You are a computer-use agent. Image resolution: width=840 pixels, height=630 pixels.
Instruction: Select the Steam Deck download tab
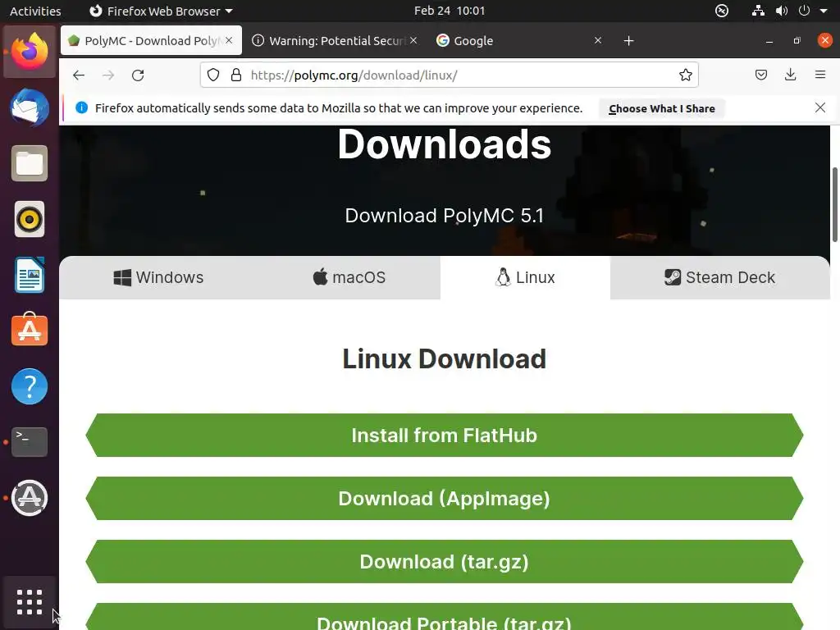pos(720,277)
